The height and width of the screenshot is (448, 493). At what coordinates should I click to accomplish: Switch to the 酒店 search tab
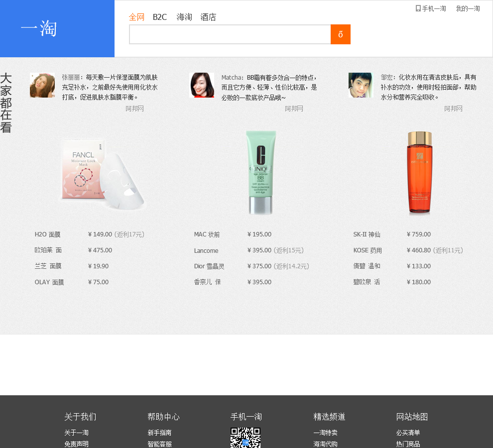pos(208,17)
